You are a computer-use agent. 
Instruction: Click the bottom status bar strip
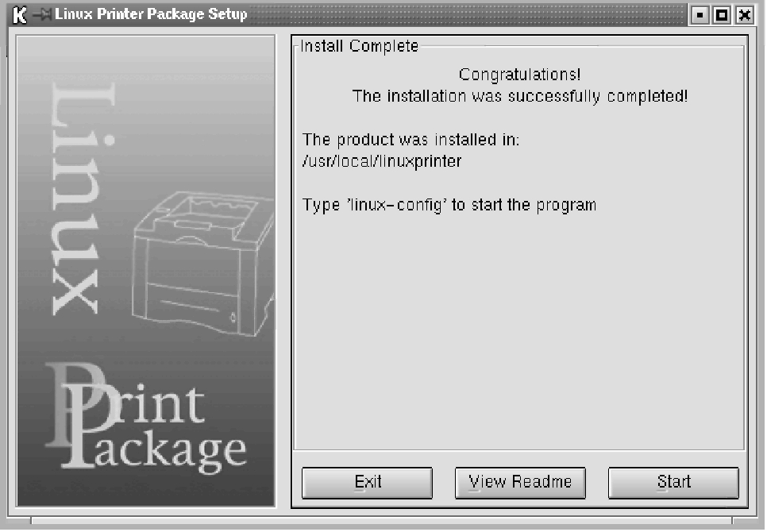point(382,521)
